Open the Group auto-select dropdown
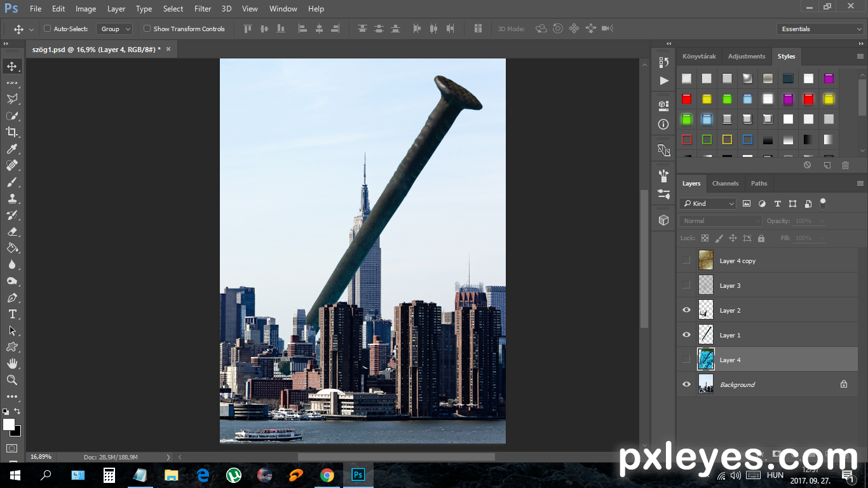 (x=114, y=29)
